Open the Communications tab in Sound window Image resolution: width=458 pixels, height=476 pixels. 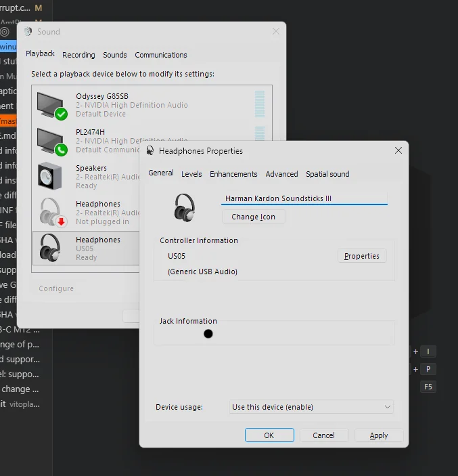pos(161,55)
